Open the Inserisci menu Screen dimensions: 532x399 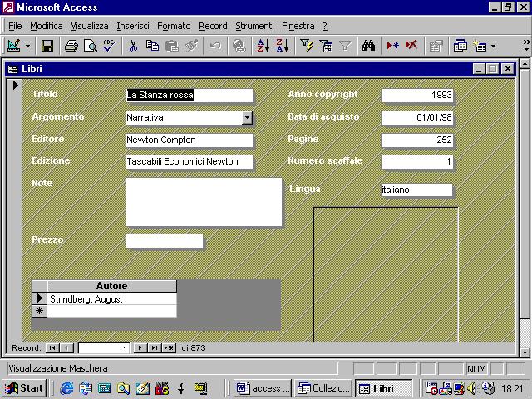click(133, 26)
